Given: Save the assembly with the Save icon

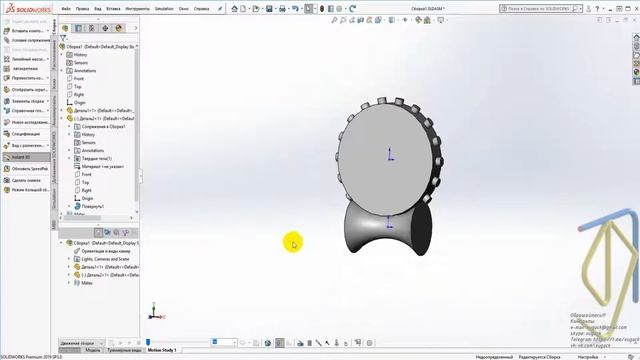Looking at the screenshot, I should (269, 9).
